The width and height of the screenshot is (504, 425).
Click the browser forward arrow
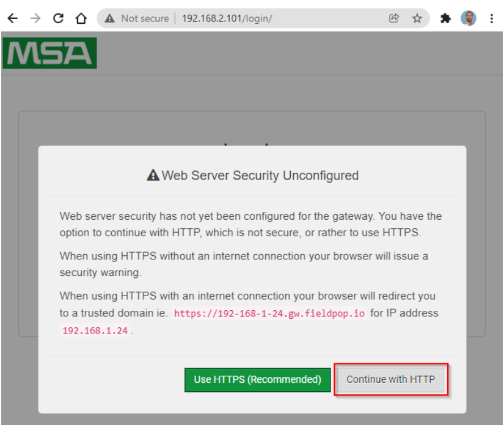point(35,18)
